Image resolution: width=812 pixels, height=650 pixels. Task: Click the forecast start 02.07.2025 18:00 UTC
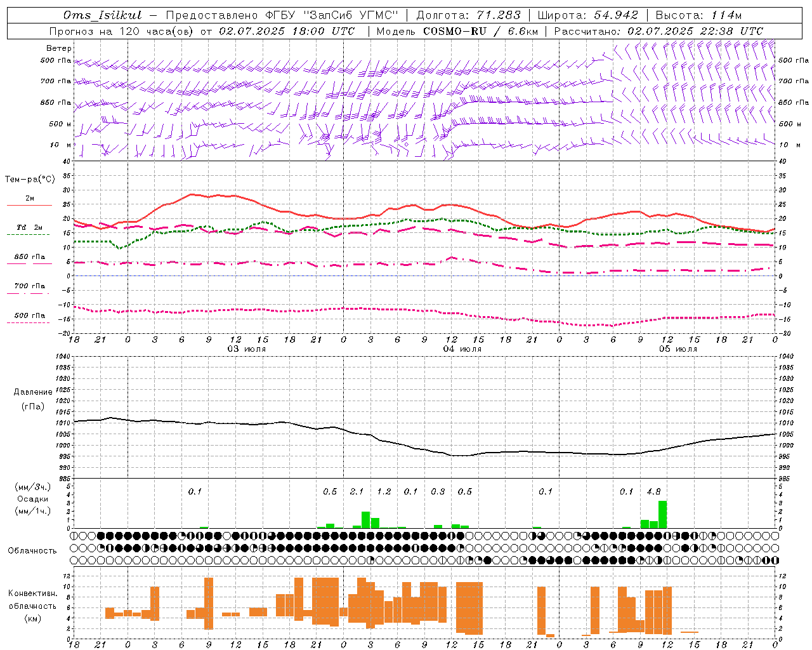click(x=286, y=31)
